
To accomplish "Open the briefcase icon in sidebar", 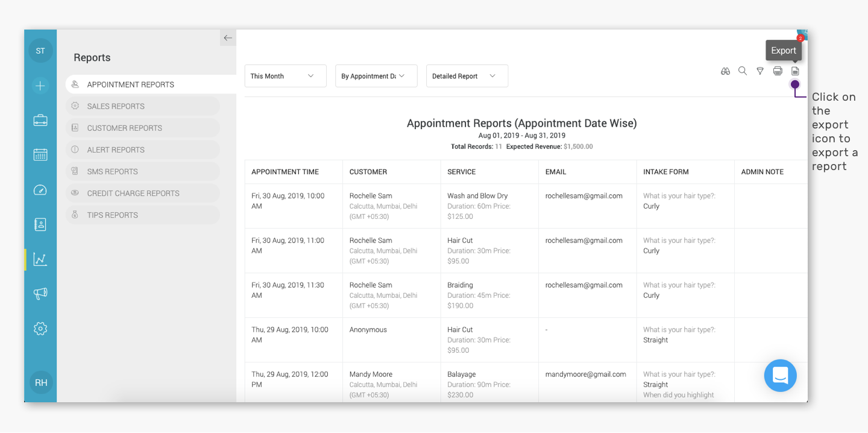I will tap(40, 121).
